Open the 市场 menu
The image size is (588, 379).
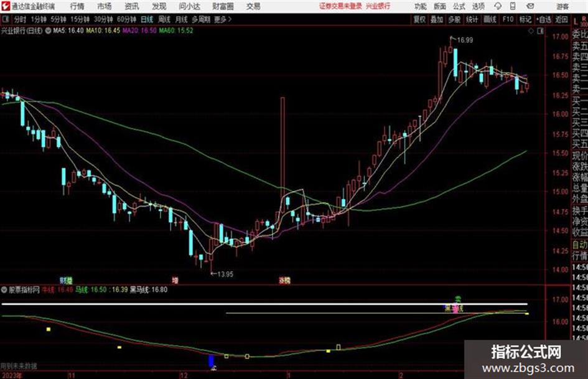(105, 6)
